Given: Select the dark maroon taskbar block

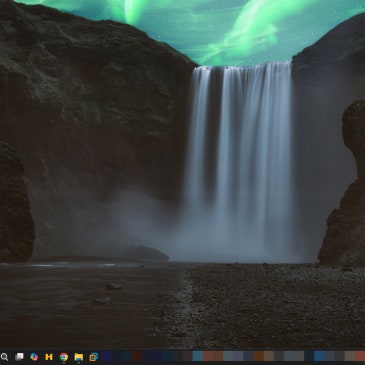Looking at the screenshot, I should point(137,356).
